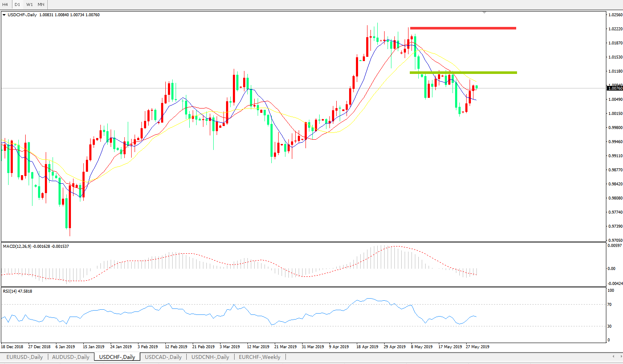
Task: Open the EURUSD-,Daily chart tab
Action: tap(24, 357)
